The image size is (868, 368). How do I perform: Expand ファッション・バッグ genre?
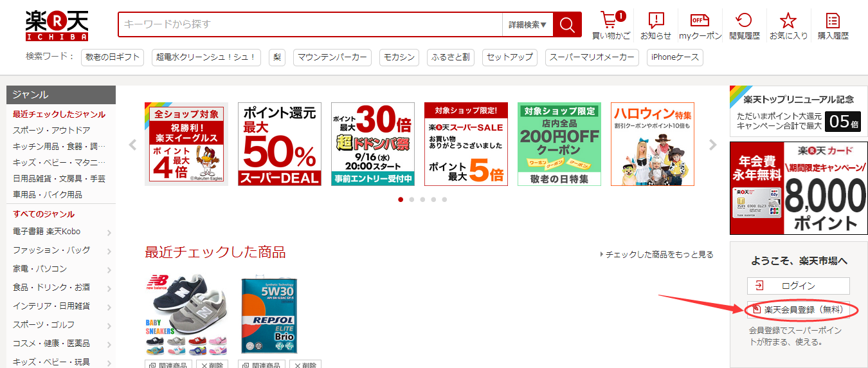tap(61, 250)
